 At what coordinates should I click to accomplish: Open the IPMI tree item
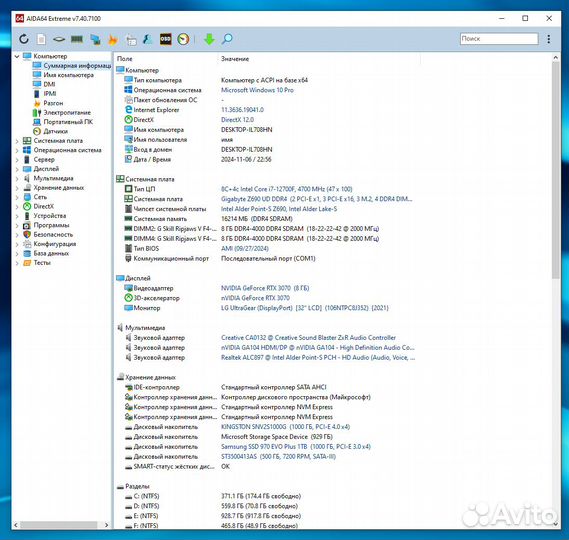[50, 94]
